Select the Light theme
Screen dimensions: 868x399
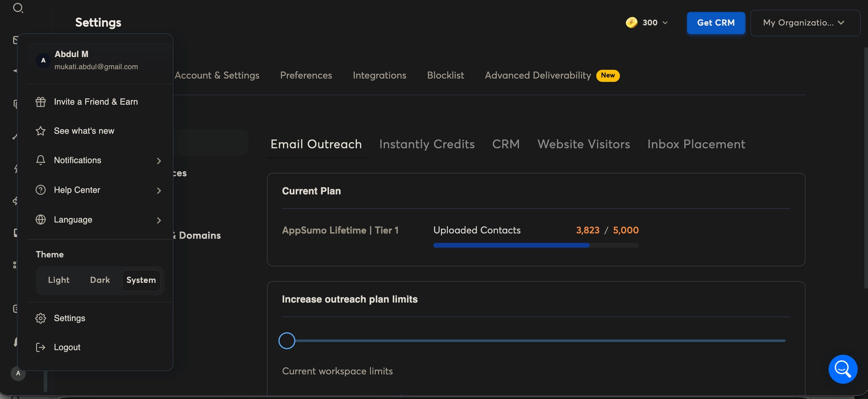58,280
